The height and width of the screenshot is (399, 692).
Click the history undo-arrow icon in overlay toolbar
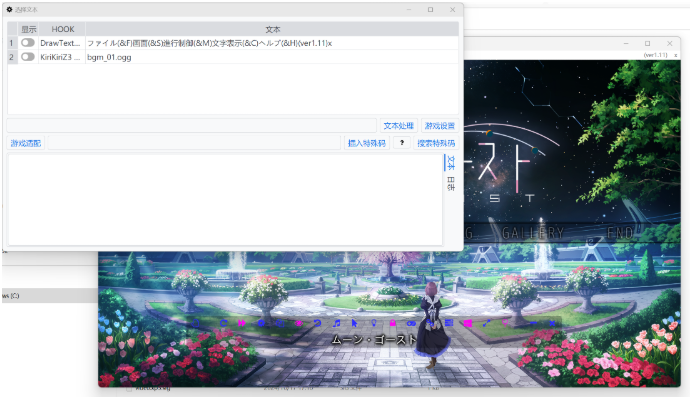317,323
